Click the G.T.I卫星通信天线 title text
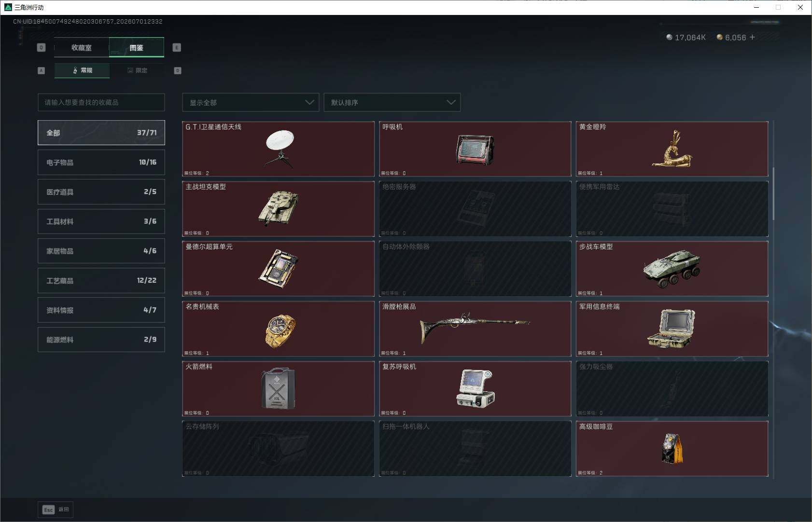This screenshot has width=812, height=522. 213,127
